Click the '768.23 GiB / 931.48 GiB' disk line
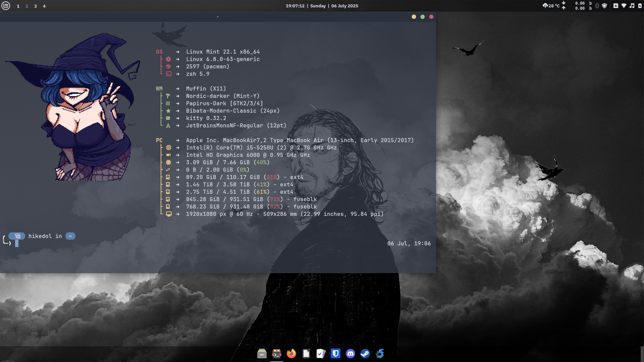The height and width of the screenshot is (362, 644). [251, 206]
